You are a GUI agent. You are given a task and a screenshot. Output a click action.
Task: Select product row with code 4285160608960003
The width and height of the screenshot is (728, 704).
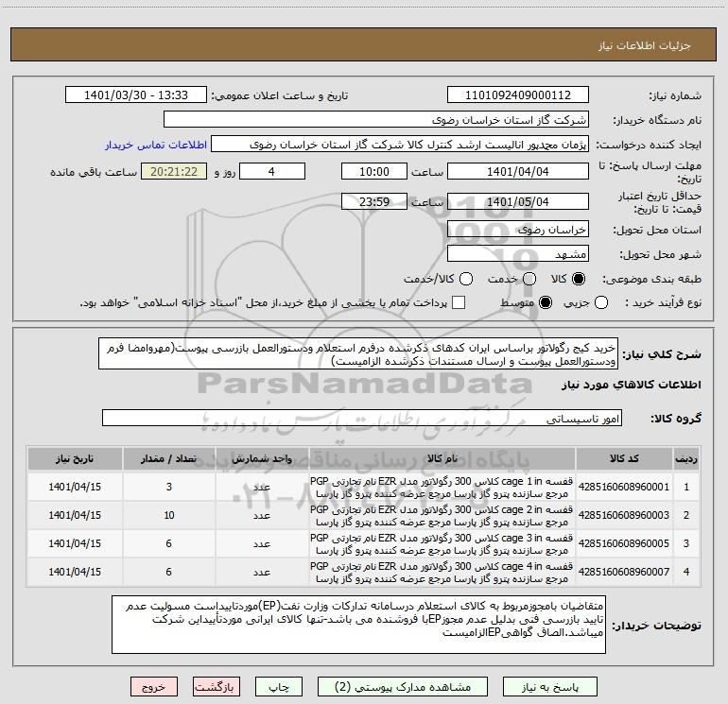pyautogui.click(x=364, y=515)
